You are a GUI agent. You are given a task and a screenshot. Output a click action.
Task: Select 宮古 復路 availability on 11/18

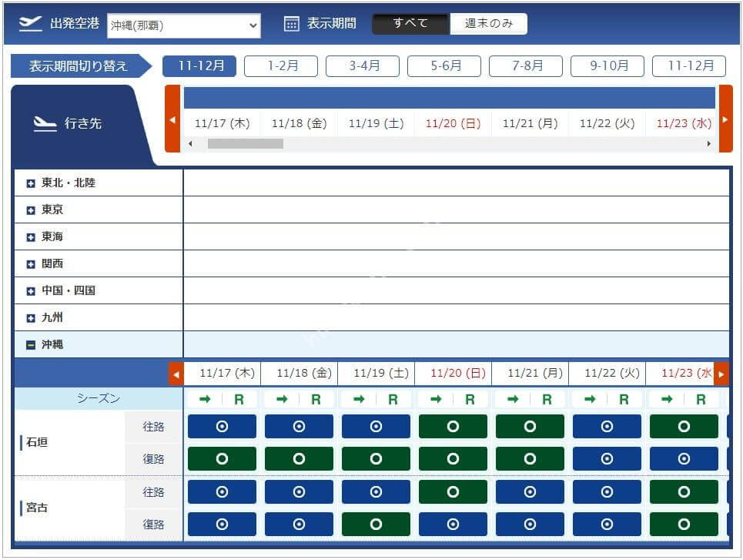coord(299,524)
